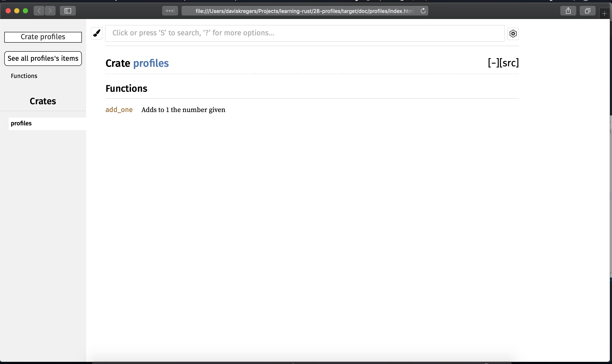This screenshot has height=364, width=612.
Task: Close window with red button
Action: (8, 11)
